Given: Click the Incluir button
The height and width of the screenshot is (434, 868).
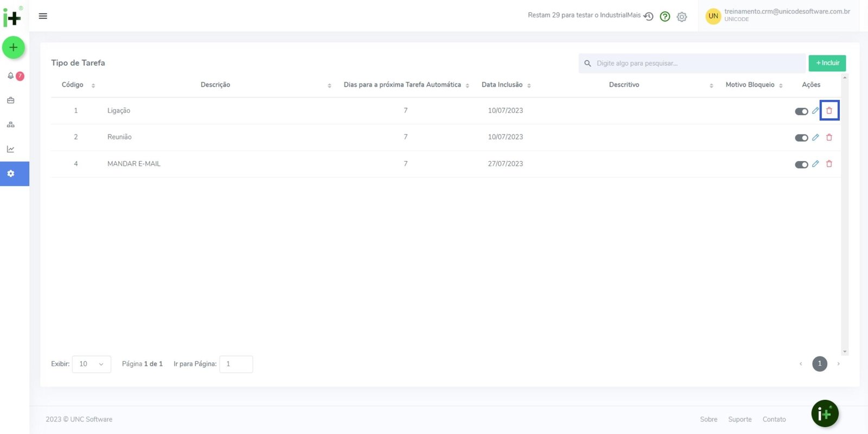Looking at the screenshot, I should [827, 63].
